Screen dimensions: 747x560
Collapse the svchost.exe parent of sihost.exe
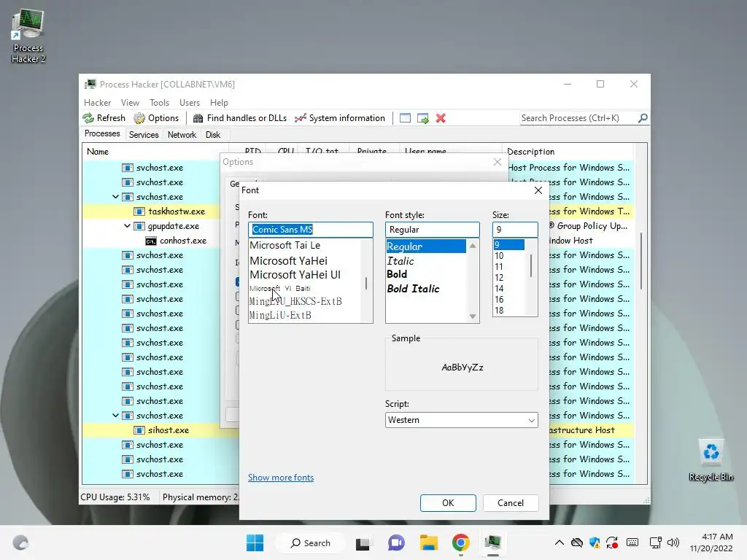tap(115, 416)
